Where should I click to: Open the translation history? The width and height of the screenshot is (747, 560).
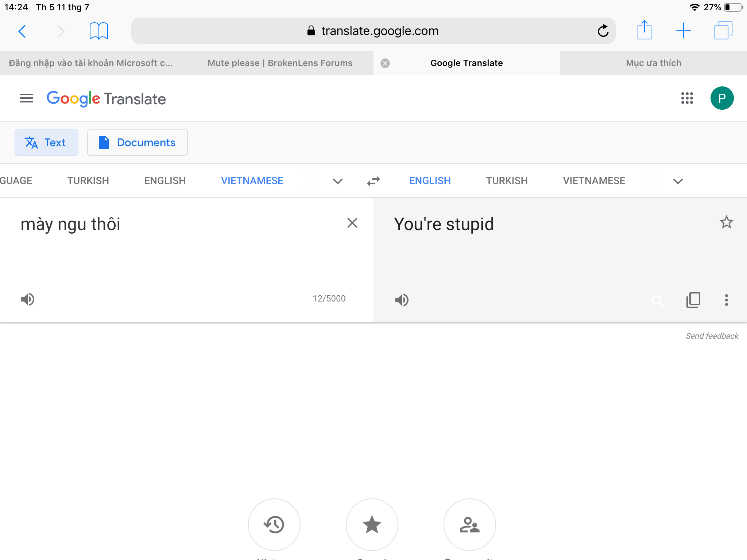[274, 525]
